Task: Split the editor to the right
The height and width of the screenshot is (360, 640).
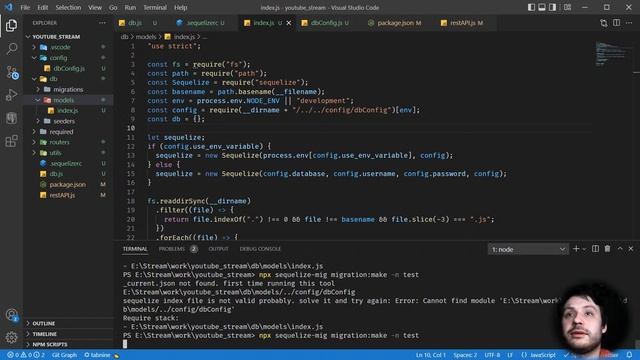Action: point(616,23)
